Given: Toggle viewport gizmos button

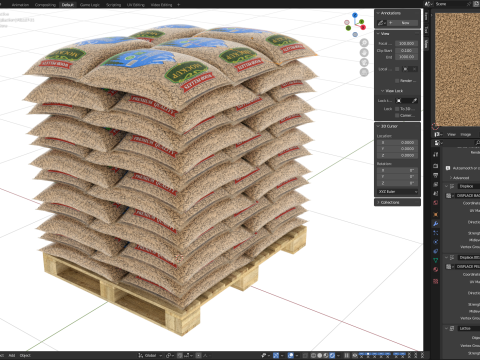Looking at the screenshot, I should tap(276, 355).
